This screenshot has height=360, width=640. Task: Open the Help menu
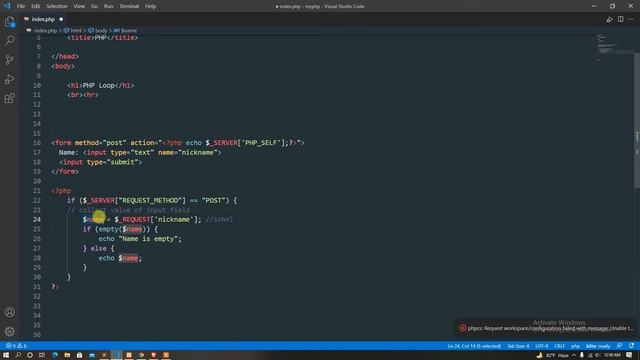(151, 6)
